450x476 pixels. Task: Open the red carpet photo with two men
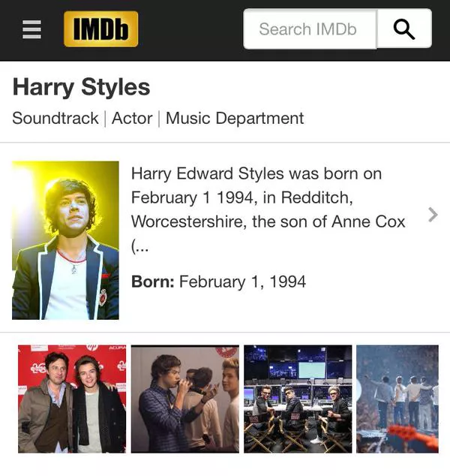coord(72,399)
